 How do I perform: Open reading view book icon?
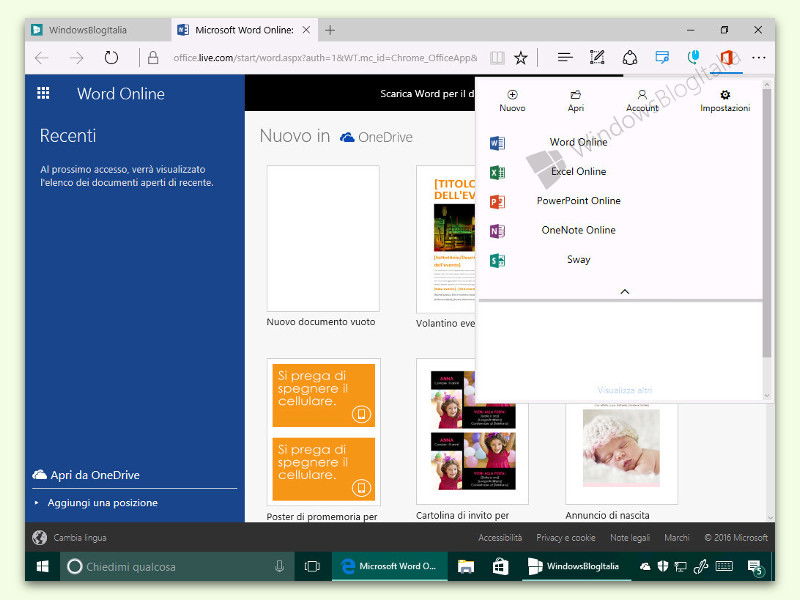pos(497,58)
